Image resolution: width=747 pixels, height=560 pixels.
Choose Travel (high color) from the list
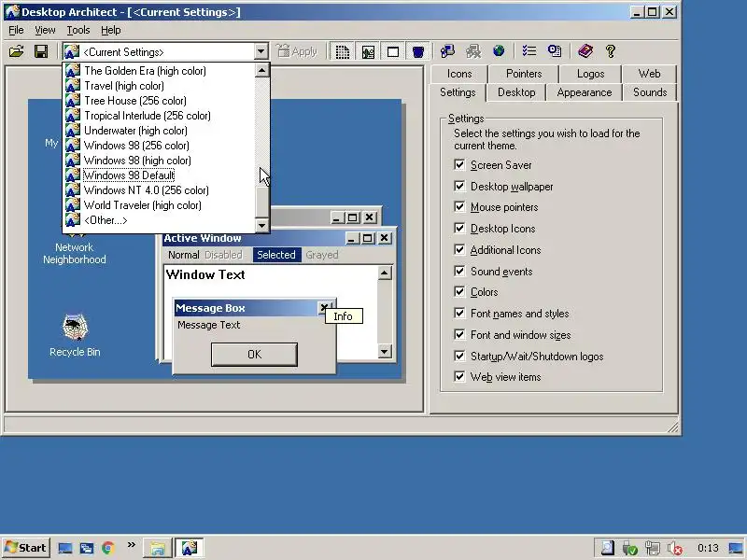click(159, 86)
